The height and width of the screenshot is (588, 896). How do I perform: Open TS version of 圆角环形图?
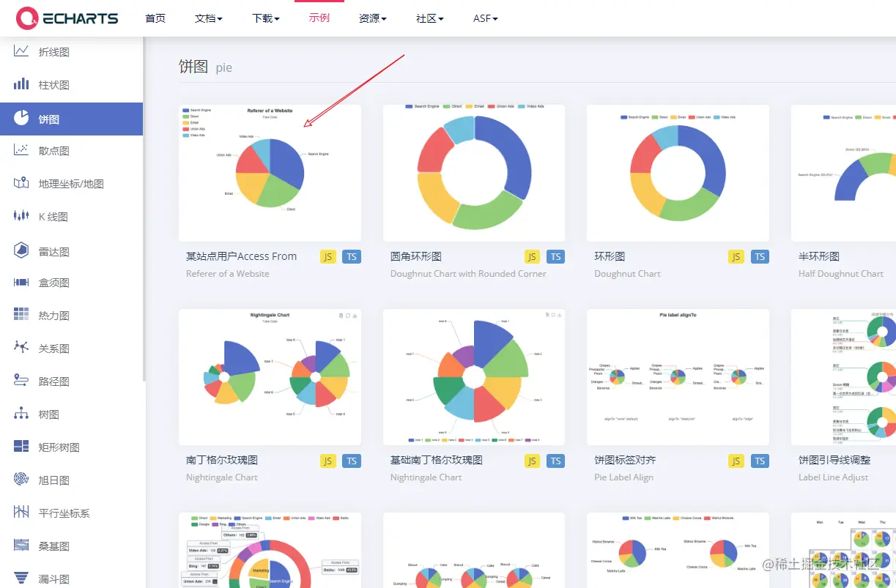coord(556,256)
